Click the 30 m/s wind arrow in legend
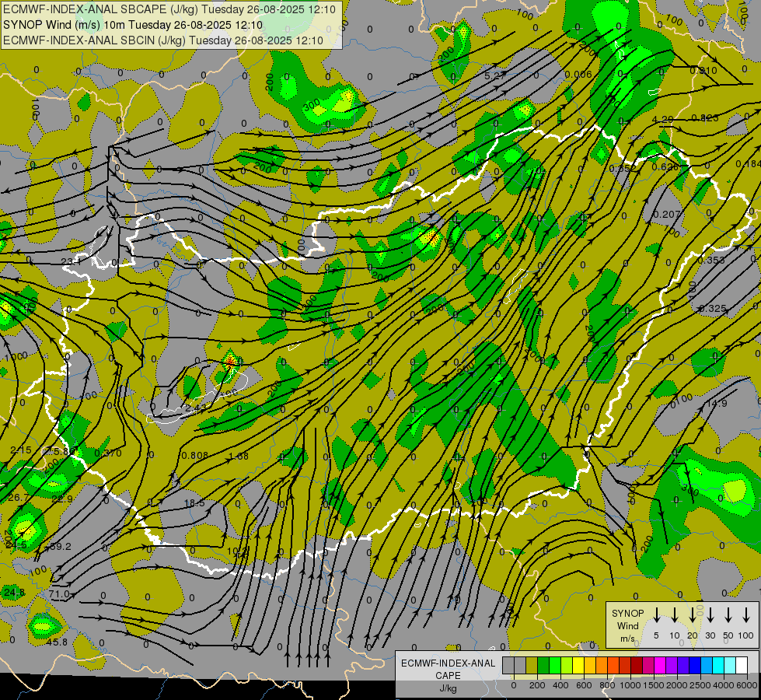 (x=710, y=614)
